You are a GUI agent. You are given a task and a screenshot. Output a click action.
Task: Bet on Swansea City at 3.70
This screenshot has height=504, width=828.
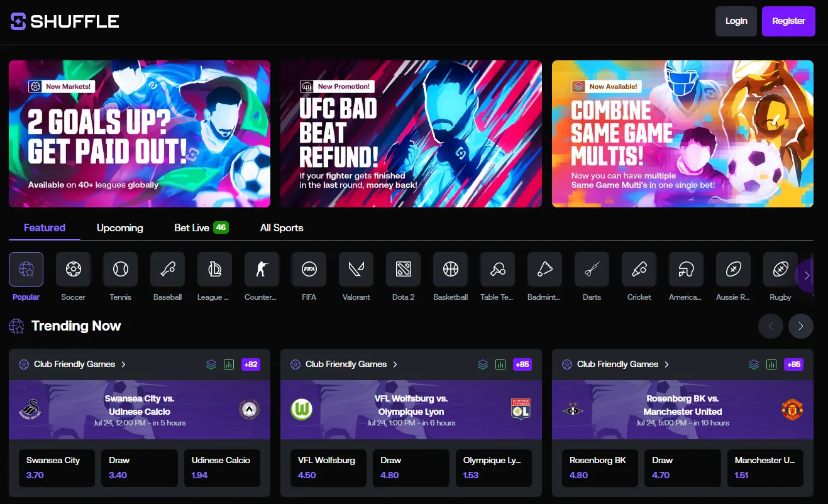tap(57, 468)
